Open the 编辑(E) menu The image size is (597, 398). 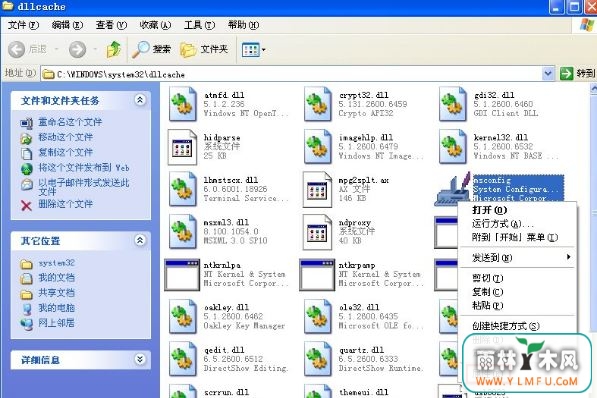pyautogui.click(x=67, y=25)
